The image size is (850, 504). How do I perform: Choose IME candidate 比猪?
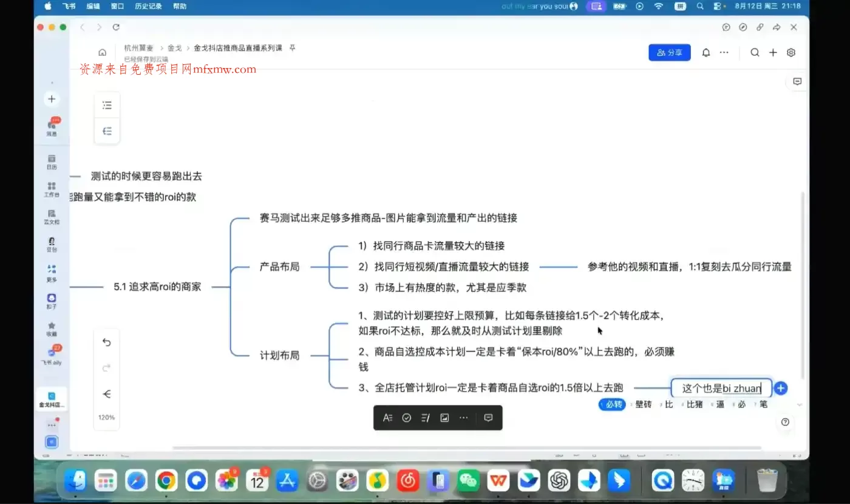693,404
